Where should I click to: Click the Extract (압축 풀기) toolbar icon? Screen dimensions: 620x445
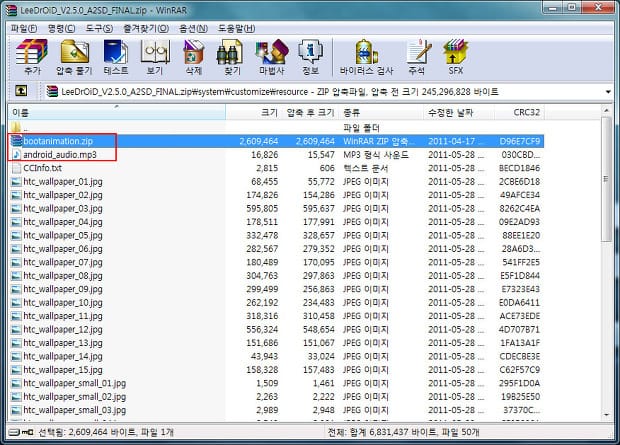tap(75, 56)
